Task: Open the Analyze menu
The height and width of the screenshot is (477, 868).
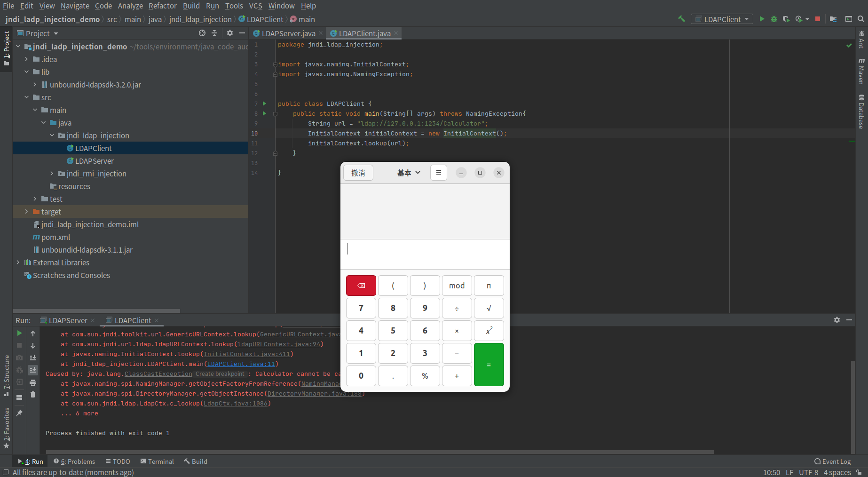Action: click(x=130, y=6)
